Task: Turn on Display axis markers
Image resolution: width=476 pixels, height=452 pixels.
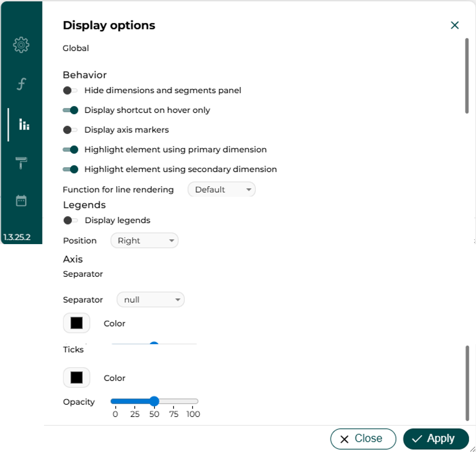Action: click(x=70, y=130)
